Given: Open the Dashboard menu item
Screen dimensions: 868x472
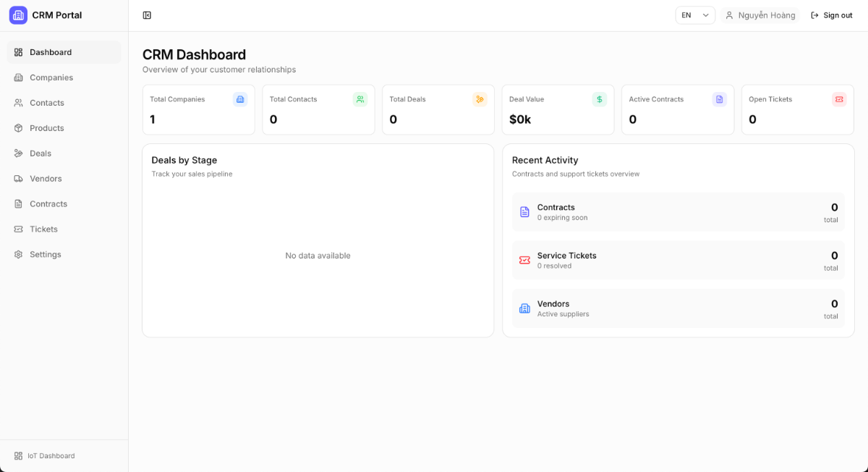Looking at the screenshot, I should tap(64, 52).
